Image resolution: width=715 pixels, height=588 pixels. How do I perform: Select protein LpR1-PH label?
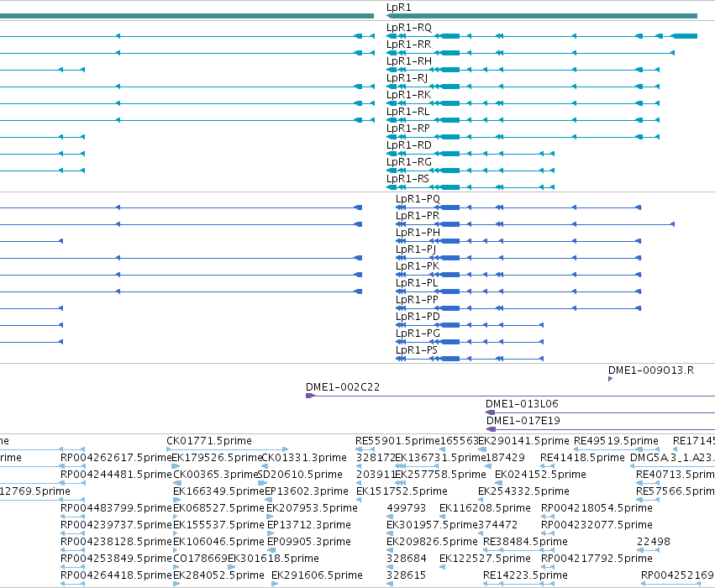(418, 233)
